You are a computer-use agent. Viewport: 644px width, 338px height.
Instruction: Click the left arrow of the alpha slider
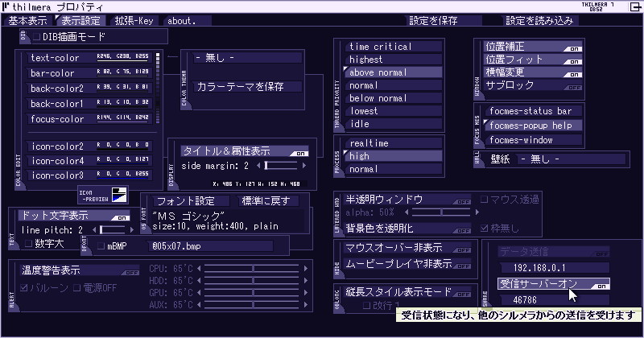(407, 212)
